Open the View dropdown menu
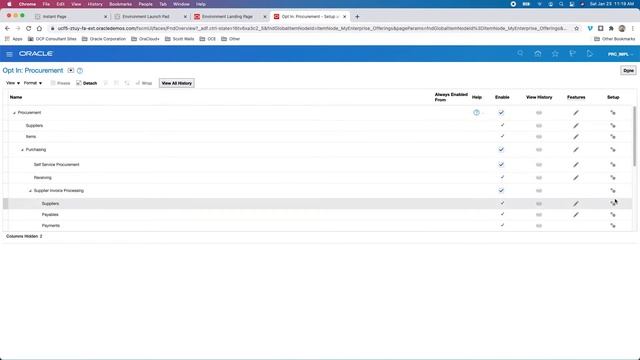 point(13,83)
